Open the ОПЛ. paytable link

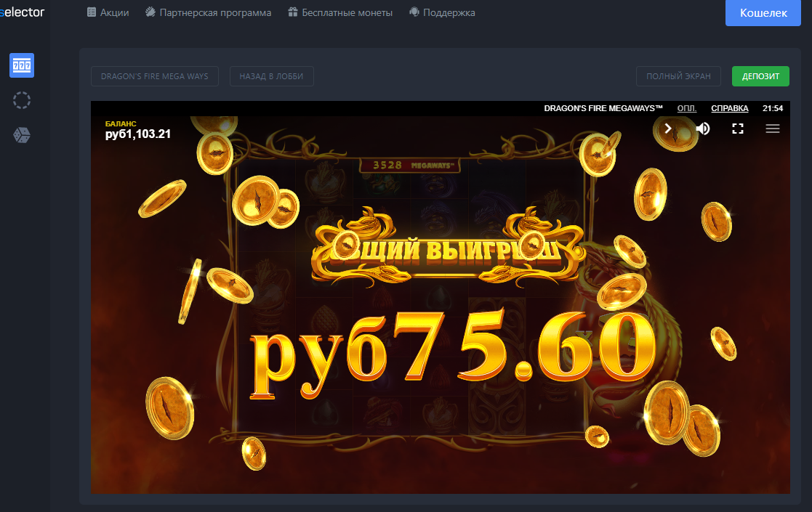tap(687, 108)
